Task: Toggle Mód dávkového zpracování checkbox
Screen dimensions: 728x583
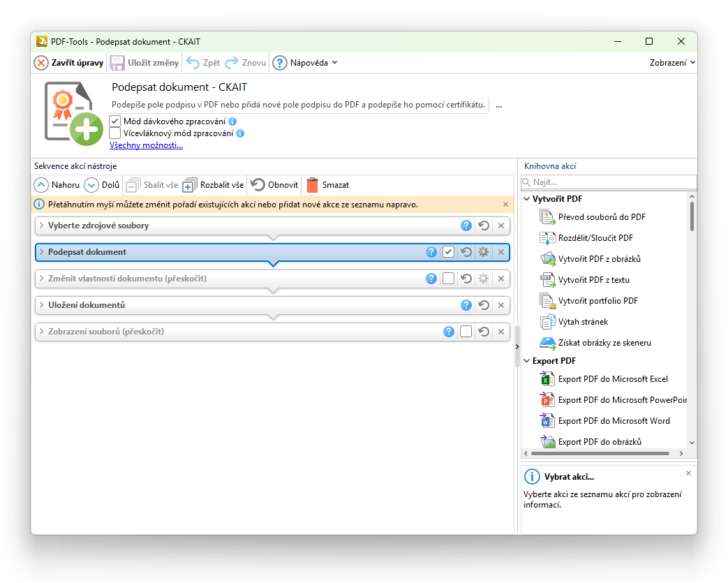Action: coord(115,121)
